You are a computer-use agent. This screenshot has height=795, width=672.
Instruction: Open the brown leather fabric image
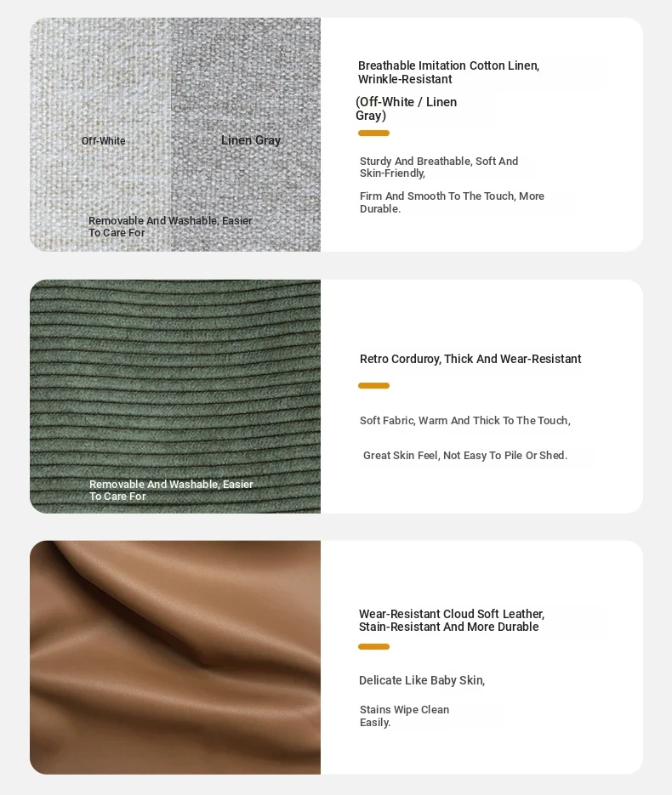pos(175,657)
